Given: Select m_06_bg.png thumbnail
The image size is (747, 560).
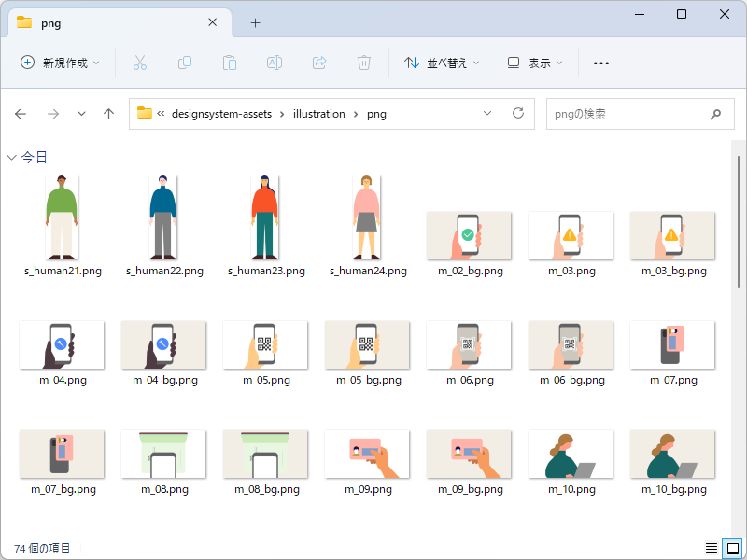Looking at the screenshot, I should (x=571, y=344).
